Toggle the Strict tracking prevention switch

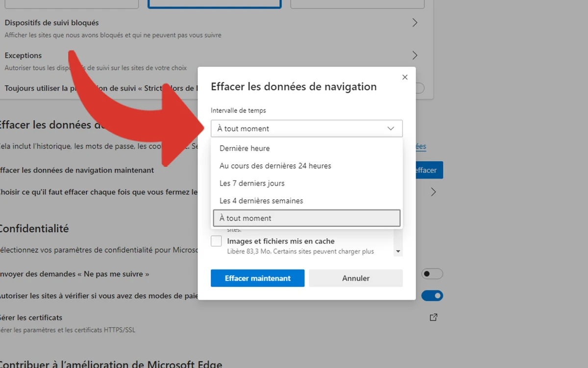point(420,88)
